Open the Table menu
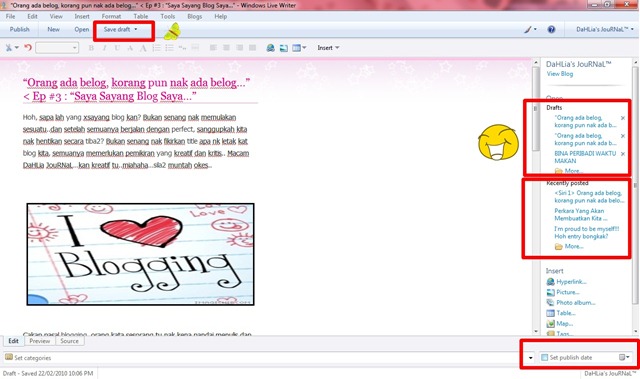Screen dimensions: 640x379 [140, 16]
